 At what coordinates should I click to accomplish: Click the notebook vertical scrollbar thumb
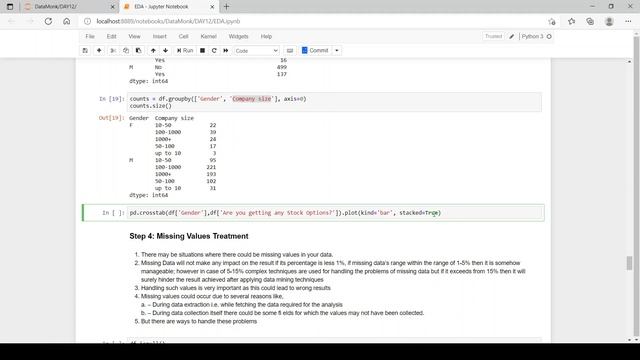pyautogui.click(x=629, y=263)
